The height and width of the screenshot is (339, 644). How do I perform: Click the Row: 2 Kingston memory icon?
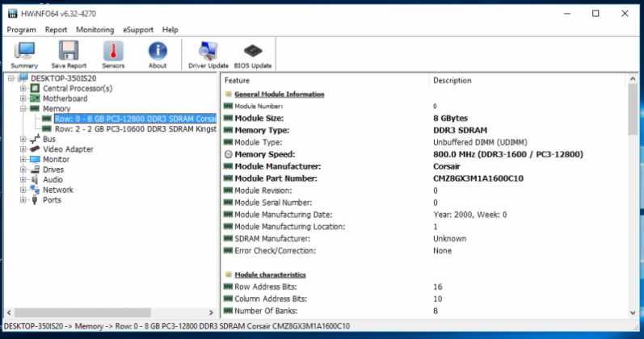click(x=47, y=129)
